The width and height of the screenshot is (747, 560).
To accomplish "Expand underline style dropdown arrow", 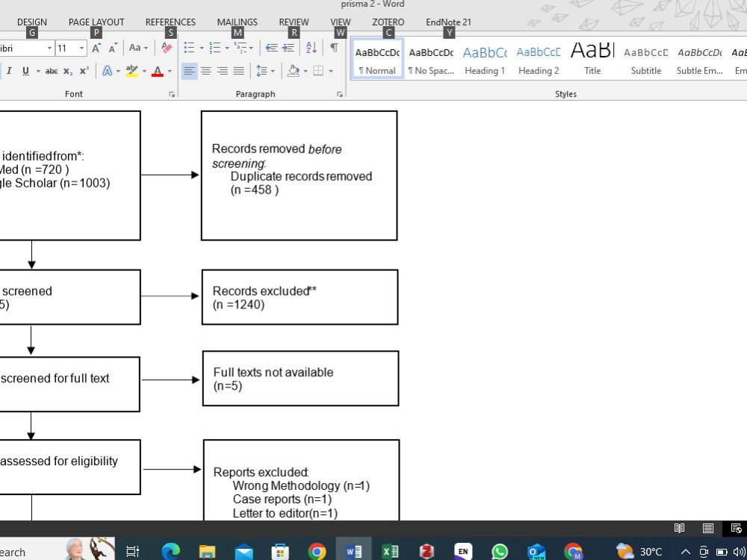I will [38, 72].
